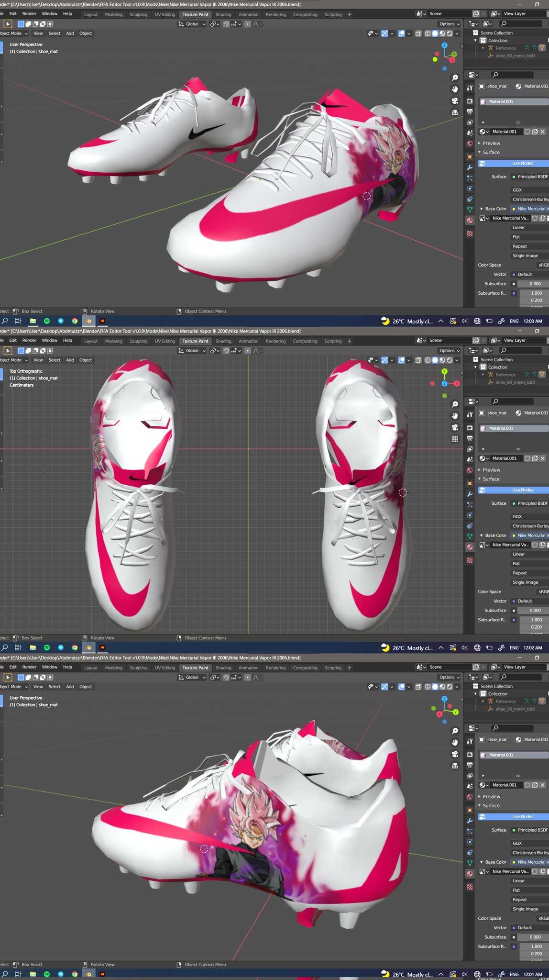The width and height of the screenshot is (549, 980).
Task: Open Options dropdown in Top Orthographic window
Action: [450, 351]
